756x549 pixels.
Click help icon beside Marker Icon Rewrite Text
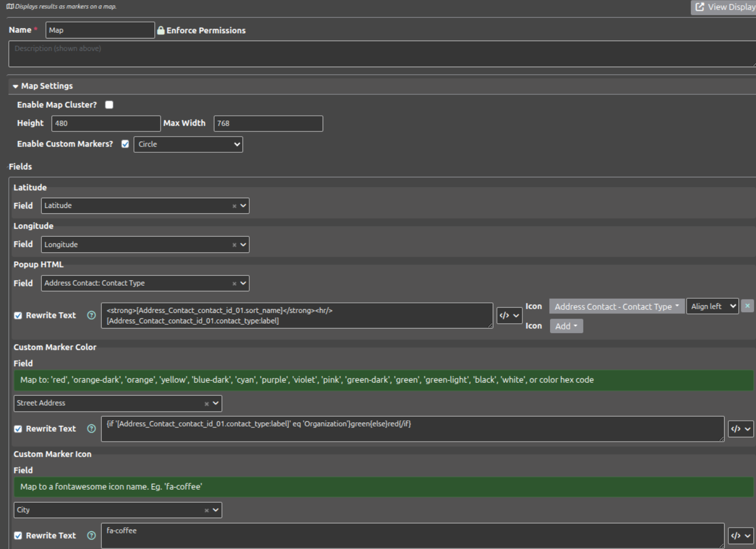[x=91, y=535]
